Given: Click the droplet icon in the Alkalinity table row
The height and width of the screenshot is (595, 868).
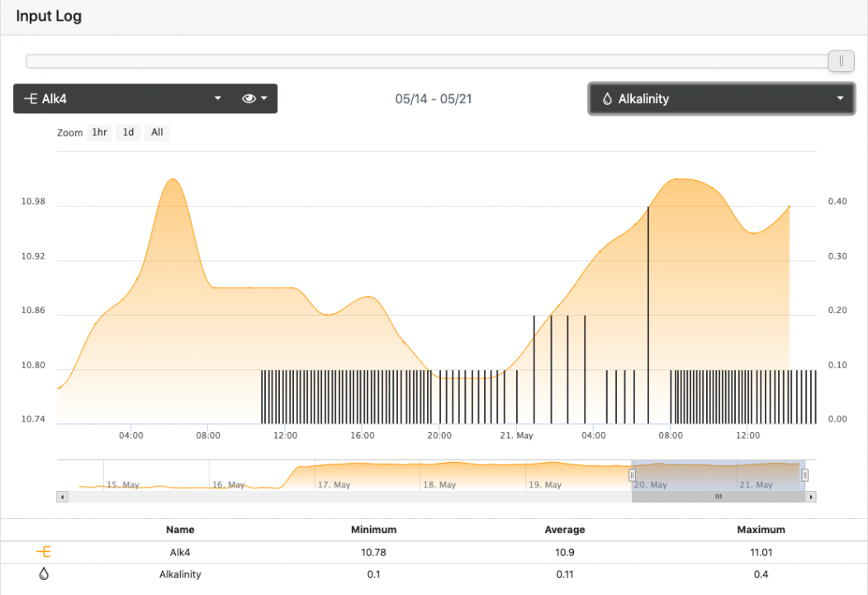Looking at the screenshot, I should tap(44, 574).
